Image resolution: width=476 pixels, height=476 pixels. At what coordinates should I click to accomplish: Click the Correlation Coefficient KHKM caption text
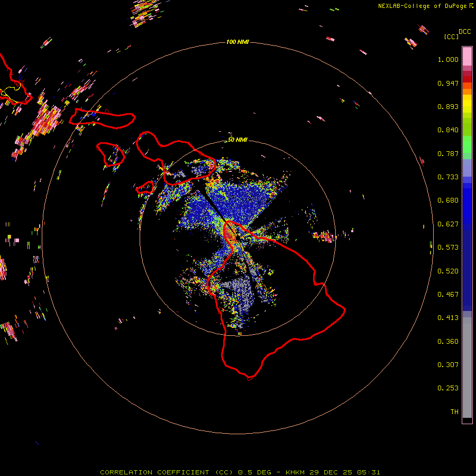point(240,472)
